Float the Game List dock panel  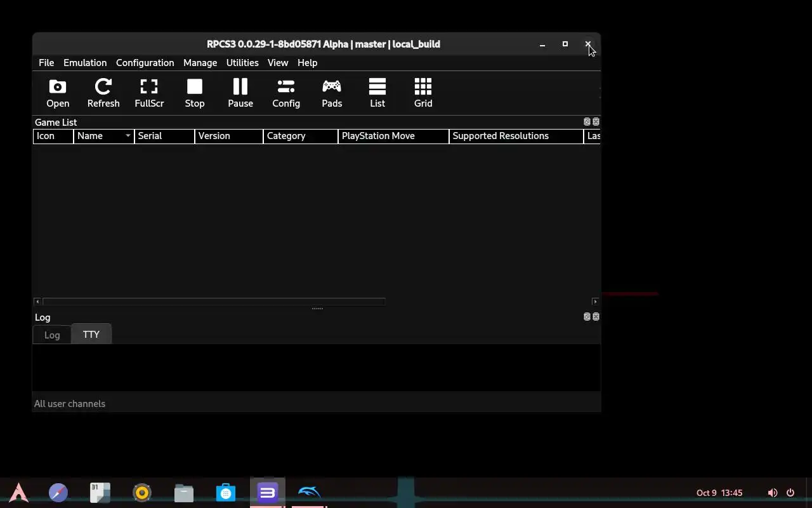click(587, 121)
